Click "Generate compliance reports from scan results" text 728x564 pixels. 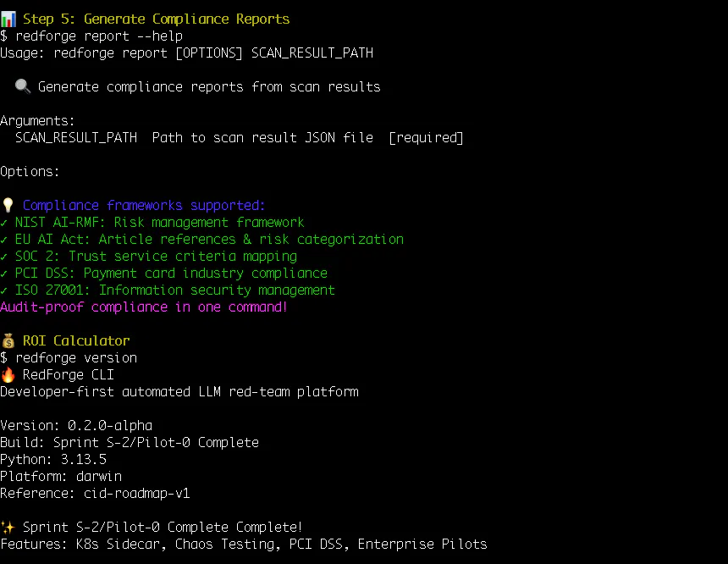pyautogui.click(x=209, y=87)
